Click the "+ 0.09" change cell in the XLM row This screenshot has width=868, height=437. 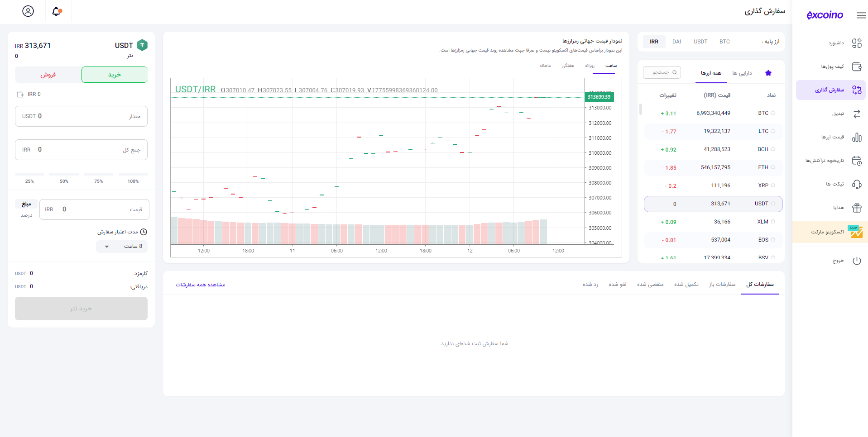tap(668, 222)
